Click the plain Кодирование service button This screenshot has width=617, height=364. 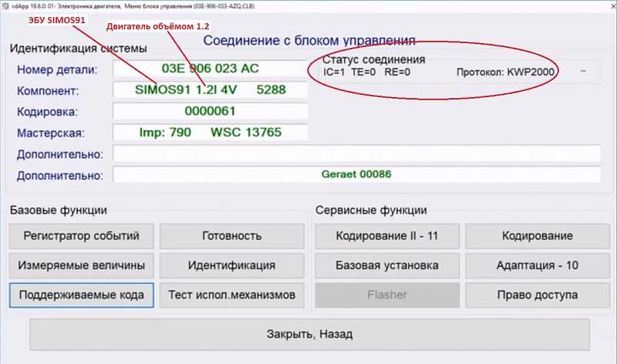pyautogui.click(x=537, y=236)
